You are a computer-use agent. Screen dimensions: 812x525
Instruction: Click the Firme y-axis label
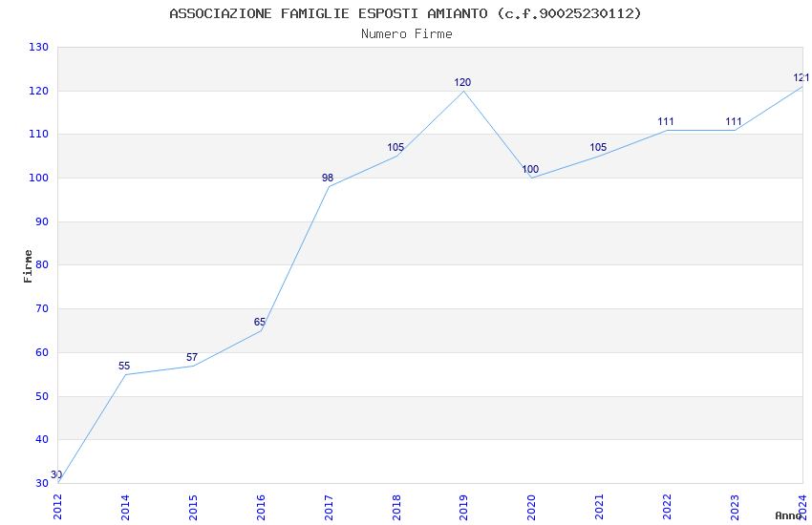tap(28, 266)
